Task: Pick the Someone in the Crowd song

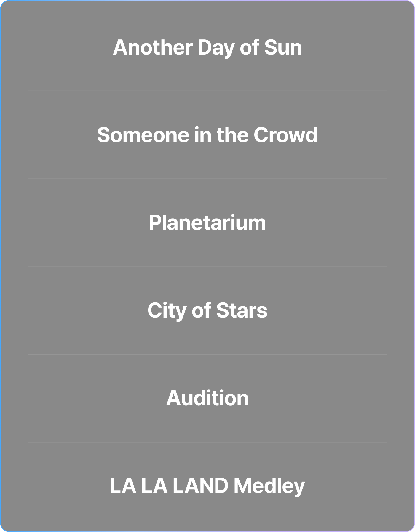Action: (207, 135)
